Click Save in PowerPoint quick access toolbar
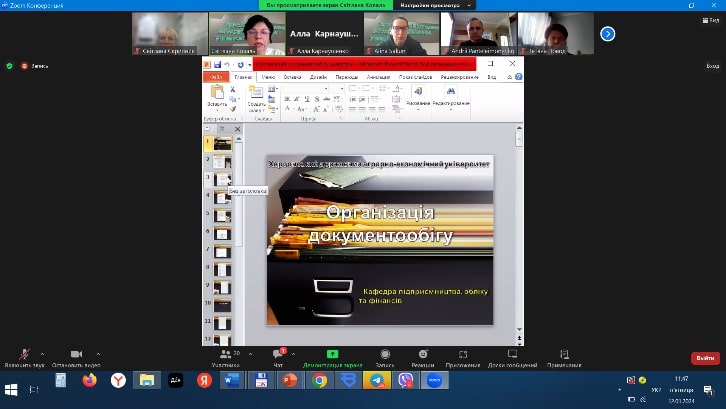This screenshot has width=726, height=409. coord(217,64)
